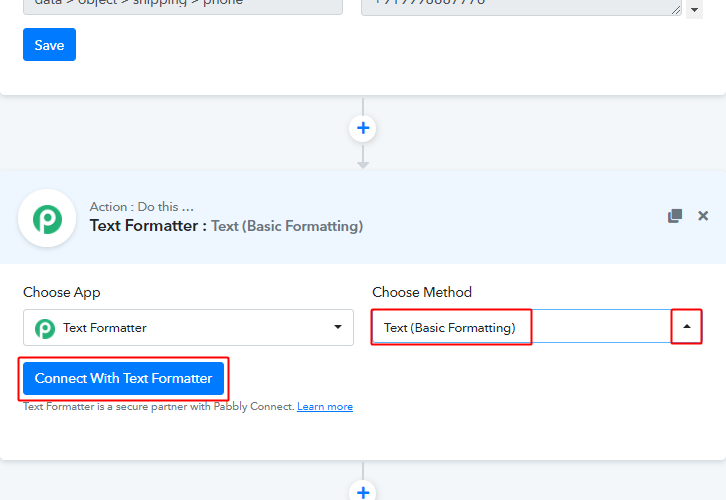The height and width of the screenshot is (500, 726).
Task: Open the Learn more link
Action: point(325,406)
